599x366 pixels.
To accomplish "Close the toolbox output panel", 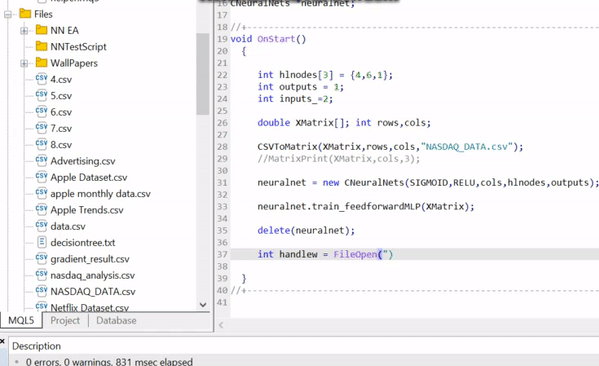I will coord(2,341).
